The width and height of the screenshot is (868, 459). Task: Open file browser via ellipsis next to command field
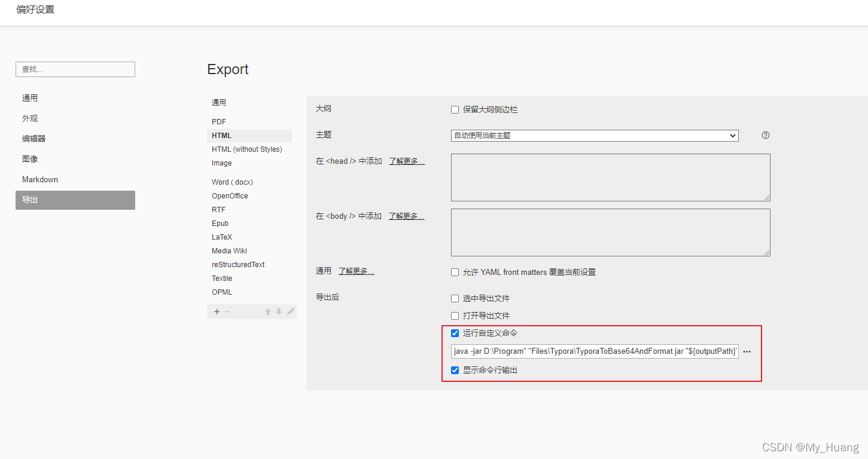pos(747,351)
